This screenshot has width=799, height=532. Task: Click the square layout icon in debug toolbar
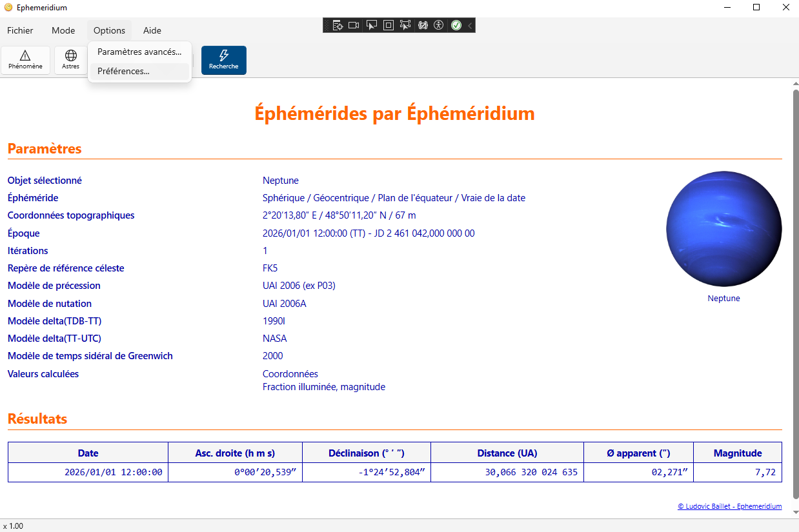[x=389, y=25]
